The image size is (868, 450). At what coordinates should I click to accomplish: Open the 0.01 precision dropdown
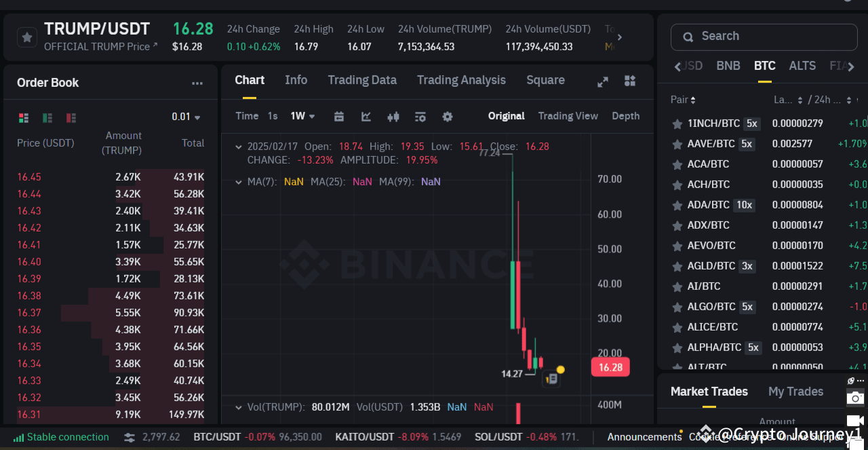click(185, 116)
